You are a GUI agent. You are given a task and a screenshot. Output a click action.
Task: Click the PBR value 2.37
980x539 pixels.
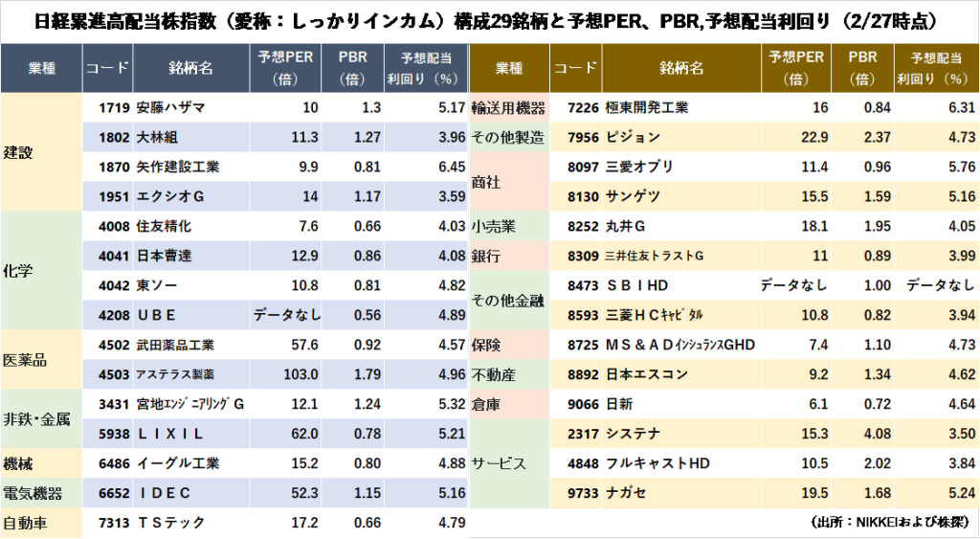[878, 137]
